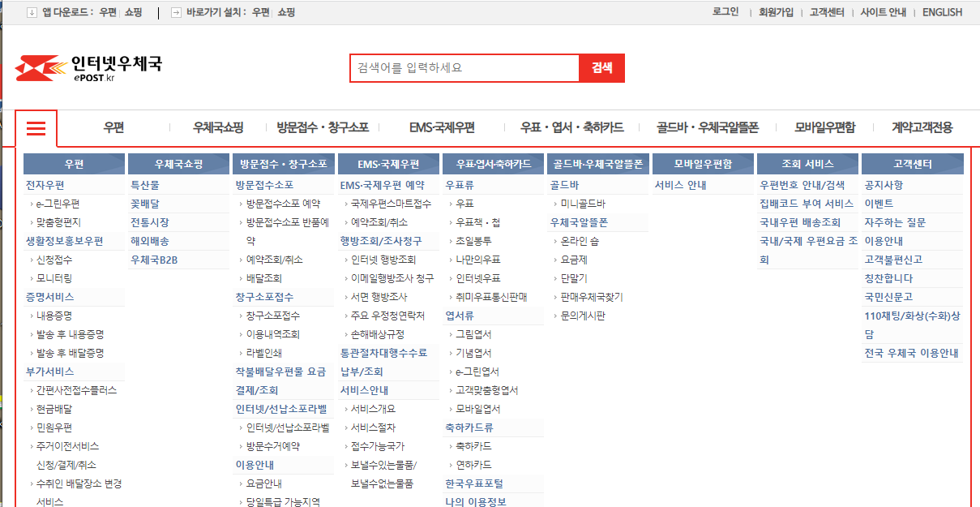The image size is (980, 507).
Task: Open 해외배송 link
Action: pyautogui.click(x=150, y=241)
